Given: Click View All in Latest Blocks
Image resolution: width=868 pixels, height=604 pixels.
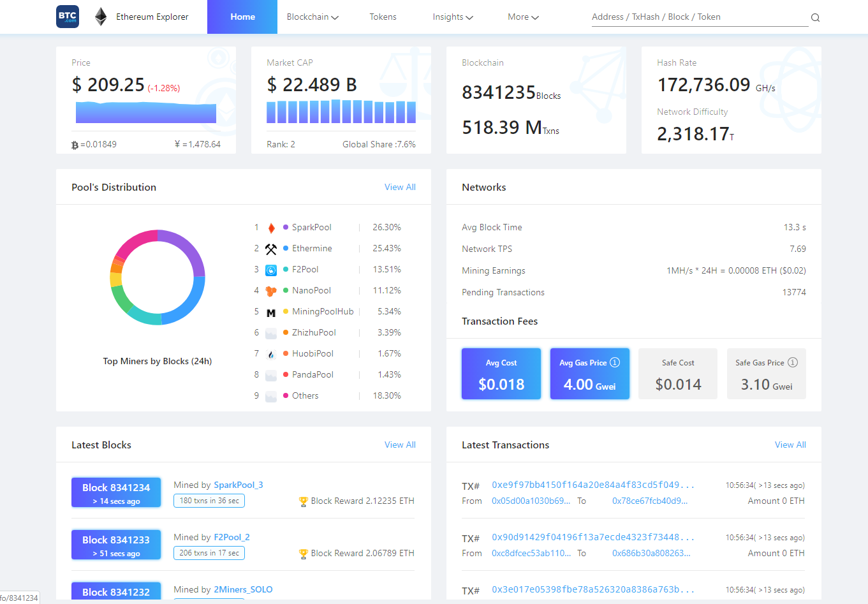Looking at the screenshot, I should (400, 445).
